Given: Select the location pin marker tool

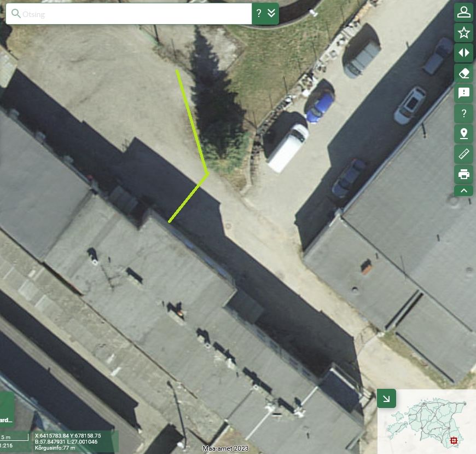Looking at the screenshot, I should pos(463,134).
